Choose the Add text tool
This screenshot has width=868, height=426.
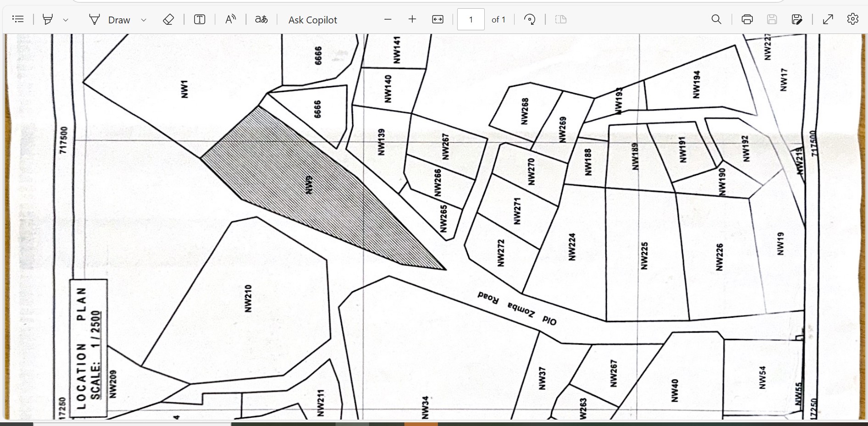[x=200, y=19]
